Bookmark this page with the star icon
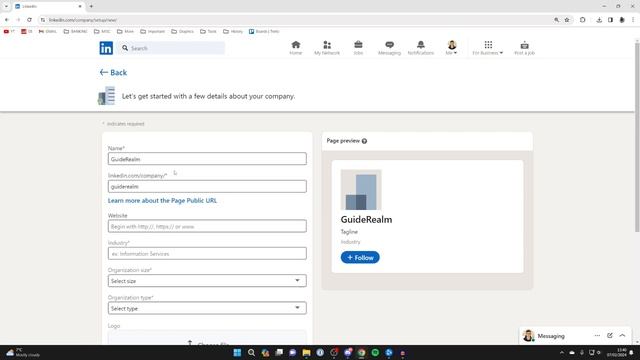Viewport: 640px width, 360px height. [x=567, y=20]
